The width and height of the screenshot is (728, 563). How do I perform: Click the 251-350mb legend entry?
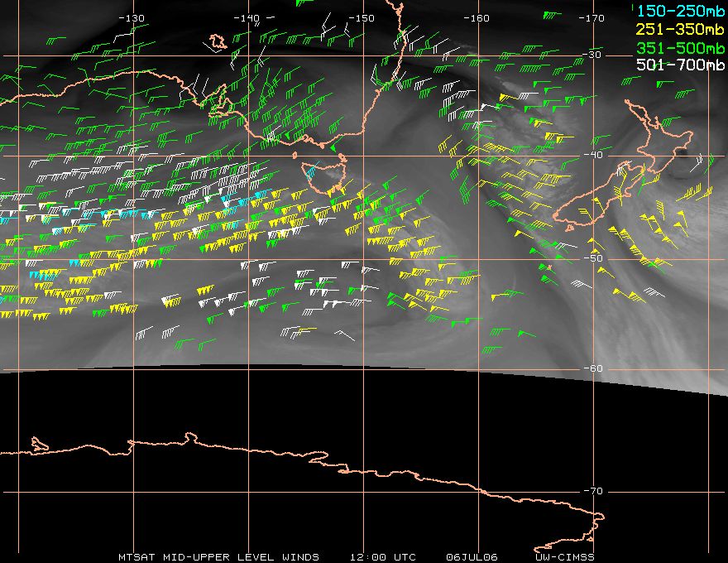click(x=680, y=29)
